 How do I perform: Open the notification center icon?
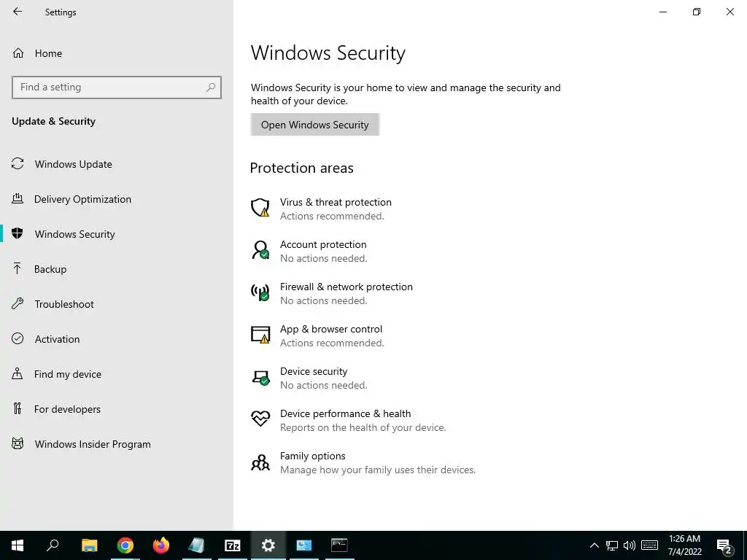[724, 546]
